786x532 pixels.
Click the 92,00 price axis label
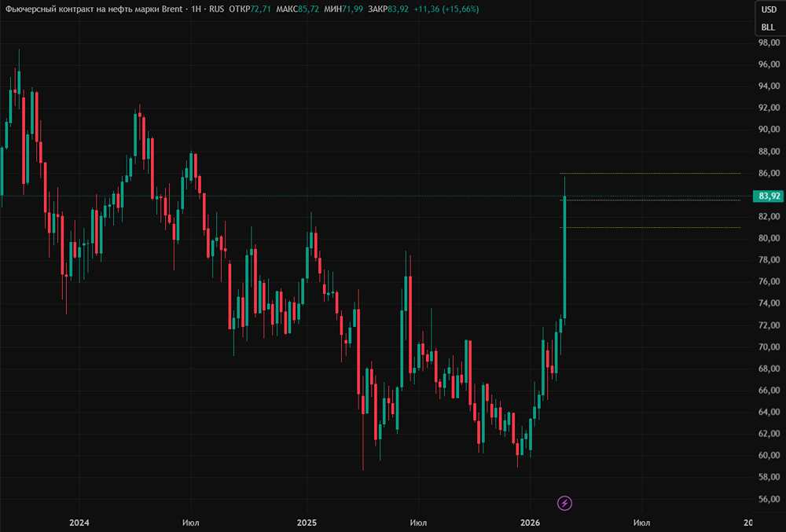pyautogui.click(x=769, y=107)
